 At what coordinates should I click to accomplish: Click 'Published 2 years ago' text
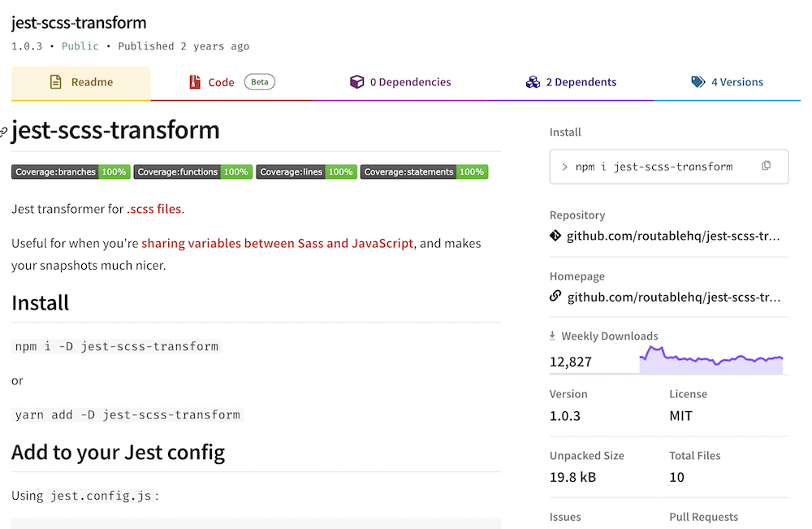[184, 46]
